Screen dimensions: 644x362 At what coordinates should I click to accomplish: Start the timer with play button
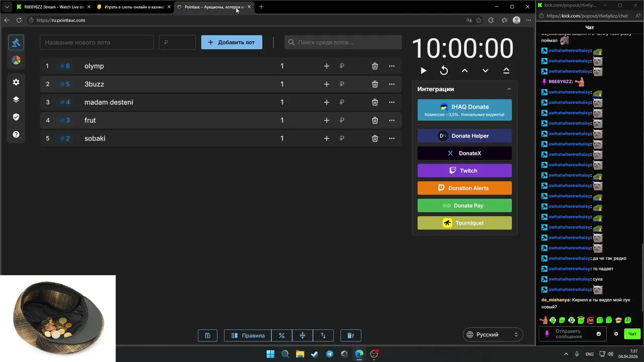pos(423,70)
